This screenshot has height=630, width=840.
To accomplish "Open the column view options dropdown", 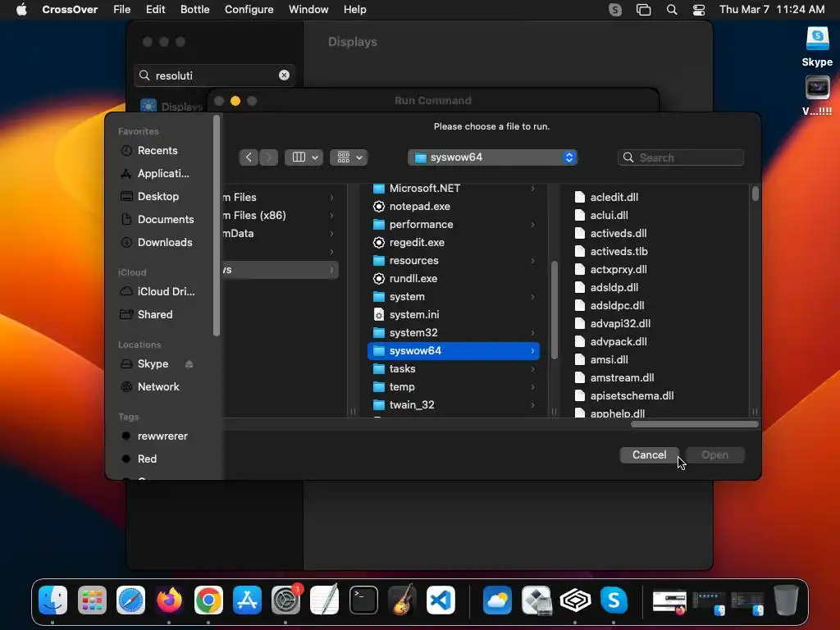I will (304, 157).
